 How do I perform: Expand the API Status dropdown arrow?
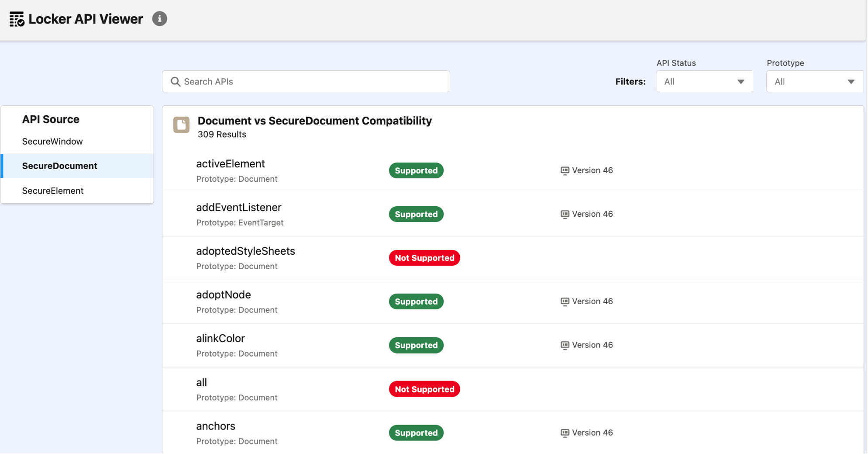pyautogui.click(x=741, y=81)
